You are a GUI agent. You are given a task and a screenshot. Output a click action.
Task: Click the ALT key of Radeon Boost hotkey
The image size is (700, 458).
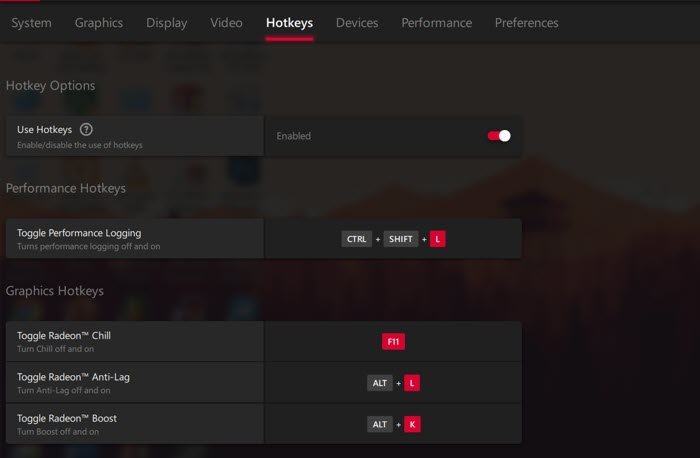point(380,424)
